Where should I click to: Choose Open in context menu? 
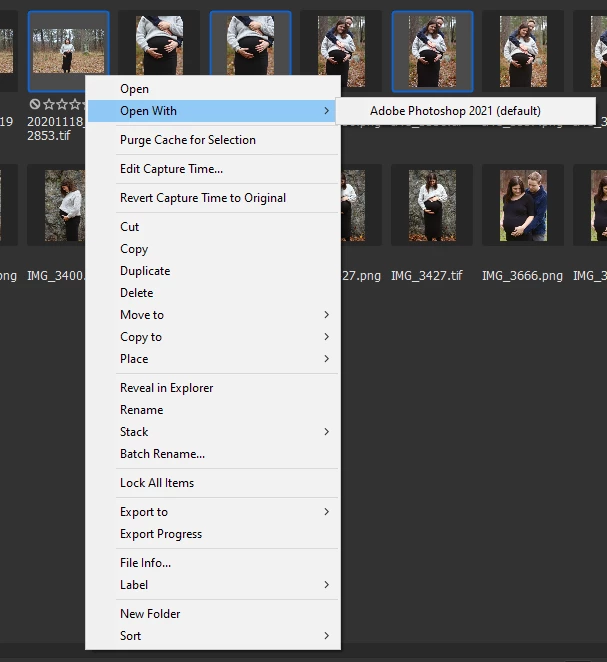[213, 89]
